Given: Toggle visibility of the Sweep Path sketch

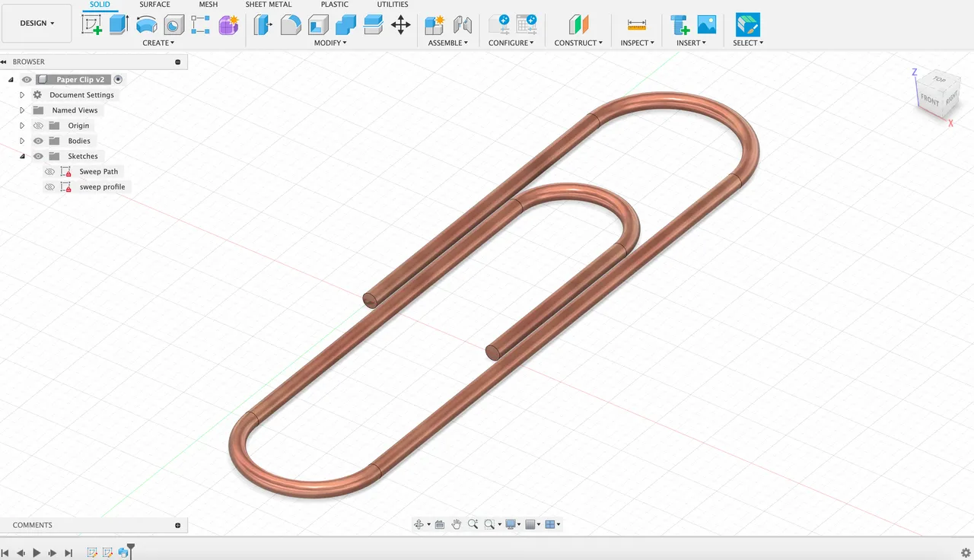Looking at the screenshot, I should click(49, 171).
